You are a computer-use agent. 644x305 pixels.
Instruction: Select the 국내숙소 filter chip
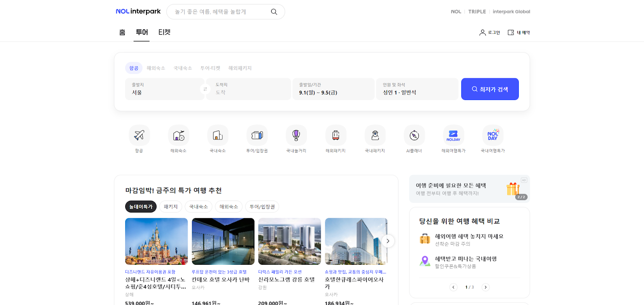(x=199, y=207)
